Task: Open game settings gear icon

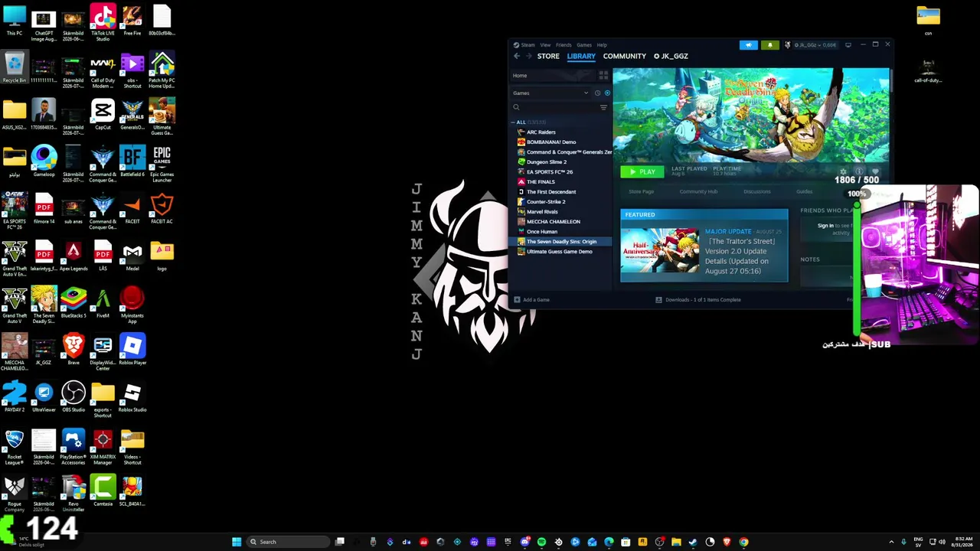Action: (843, 172)
